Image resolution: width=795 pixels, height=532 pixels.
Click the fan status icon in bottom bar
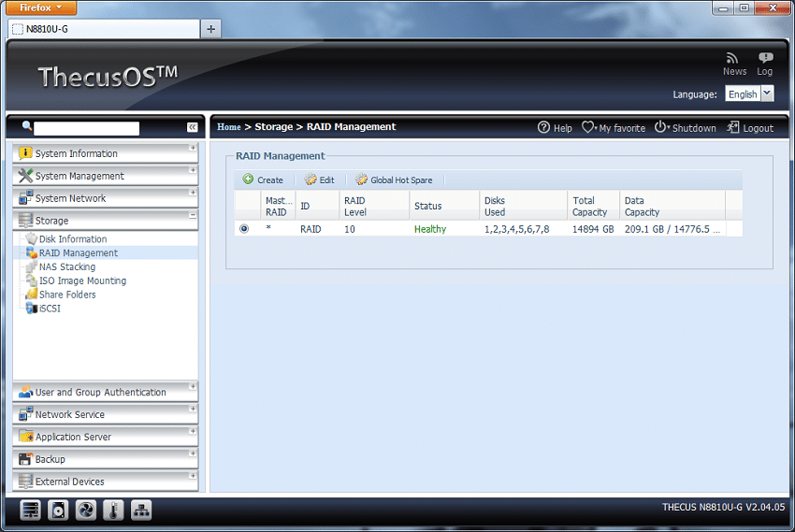coord(86,510)
